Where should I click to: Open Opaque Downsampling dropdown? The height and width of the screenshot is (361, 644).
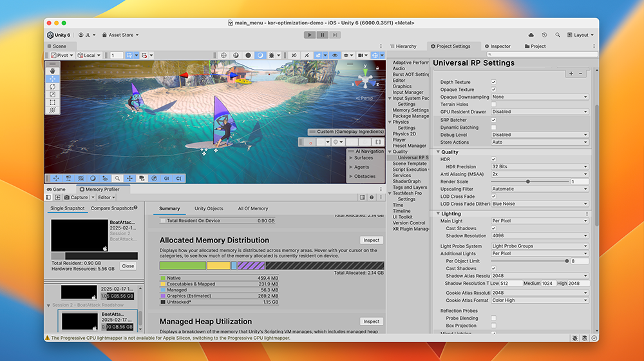[540, 97]
